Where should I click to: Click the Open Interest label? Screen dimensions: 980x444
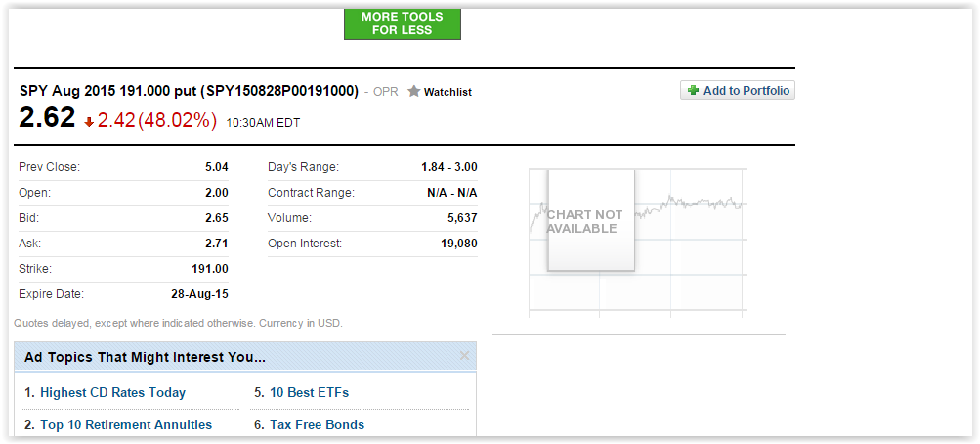(x=305, y=244)
